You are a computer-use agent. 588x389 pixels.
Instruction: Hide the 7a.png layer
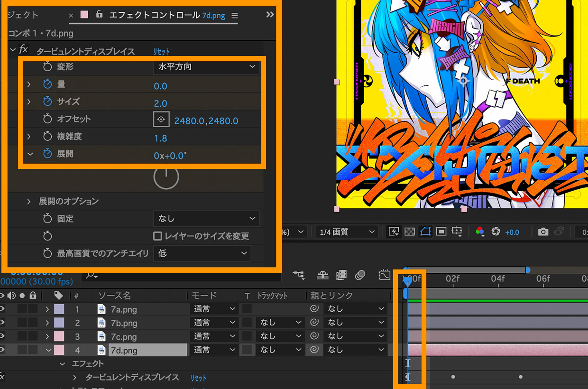(x=2, y=309)
